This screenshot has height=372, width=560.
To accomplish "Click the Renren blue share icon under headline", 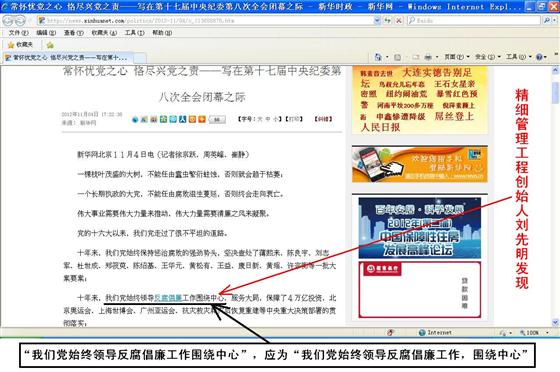I will coord(182,119).
